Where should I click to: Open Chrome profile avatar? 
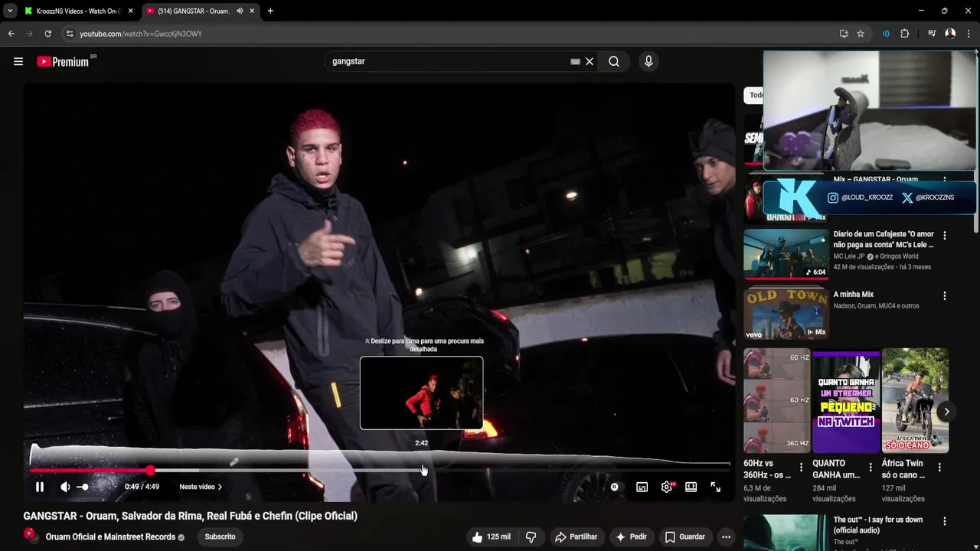coord(950,34)
